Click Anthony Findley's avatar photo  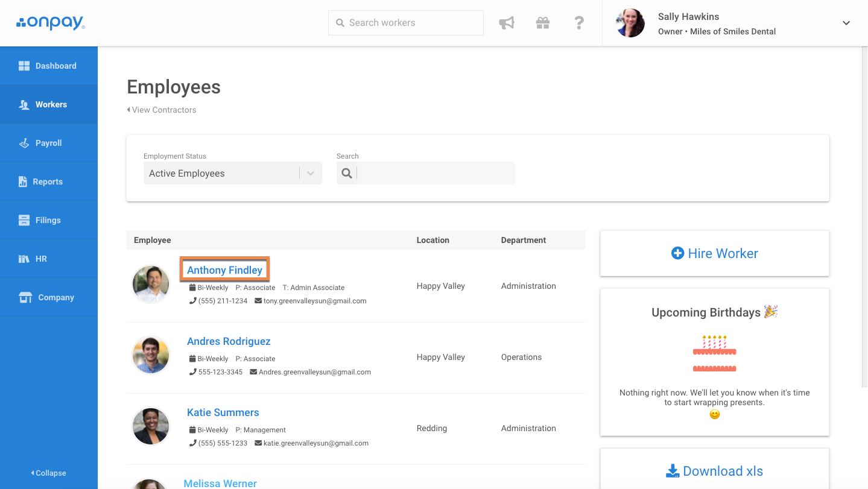(x=151, y=285)
